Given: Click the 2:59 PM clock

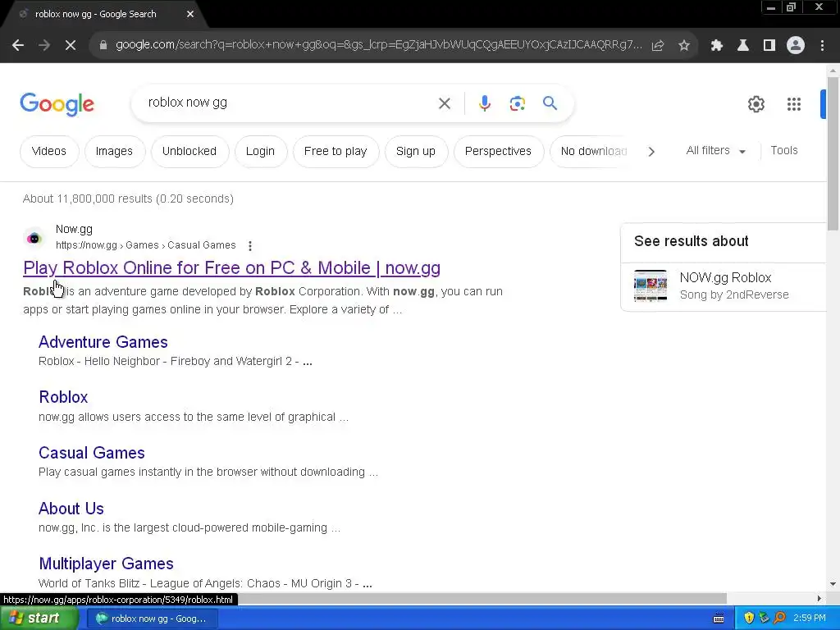Looking at the screenshot, I should [x=809, y=619].
